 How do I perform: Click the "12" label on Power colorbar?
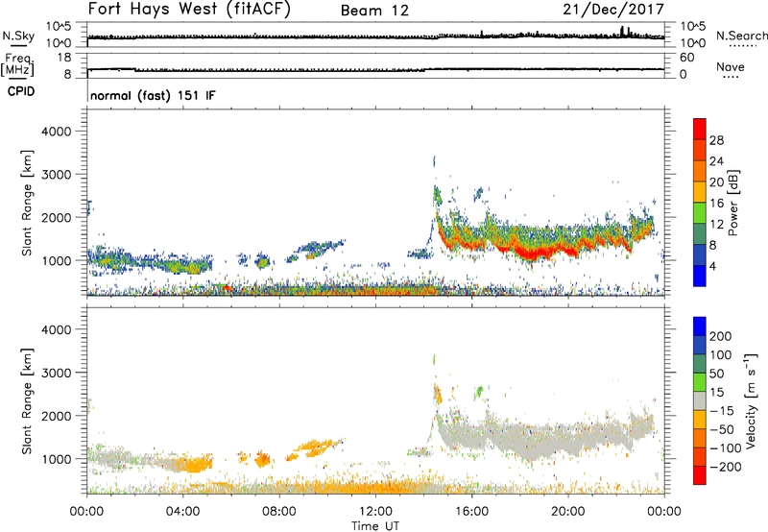[x=716, y=225]
